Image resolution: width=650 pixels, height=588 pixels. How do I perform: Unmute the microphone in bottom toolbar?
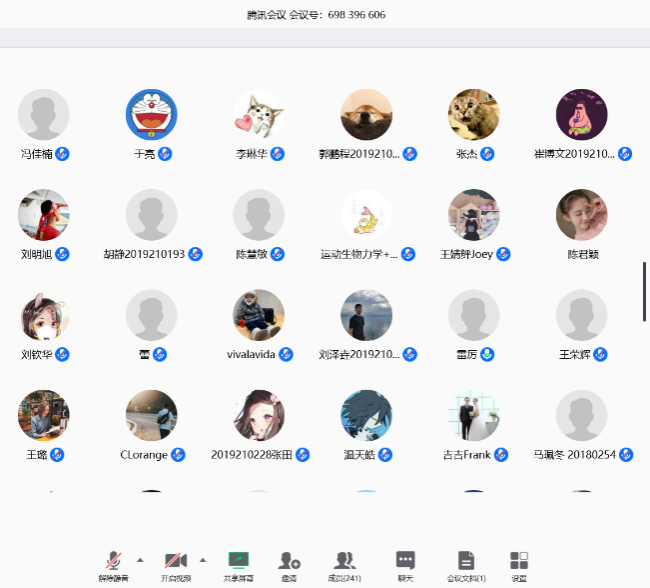114,561
